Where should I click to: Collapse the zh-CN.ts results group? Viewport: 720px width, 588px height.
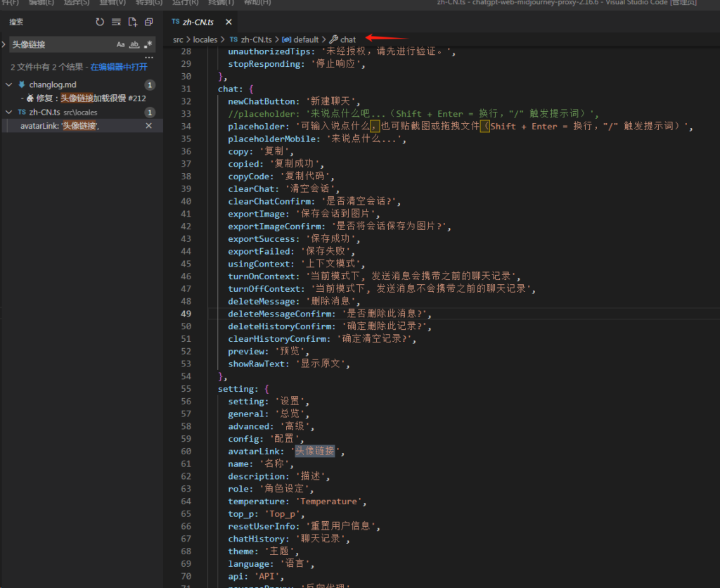click(9, 112)
